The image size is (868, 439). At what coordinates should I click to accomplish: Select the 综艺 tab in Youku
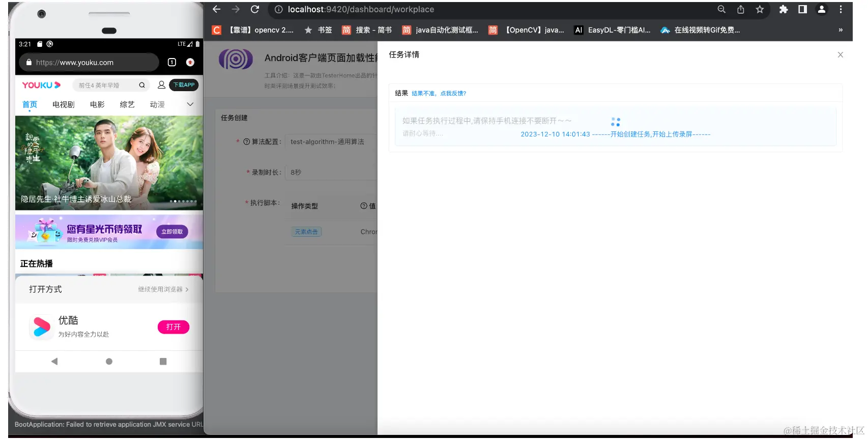point(127,104)
